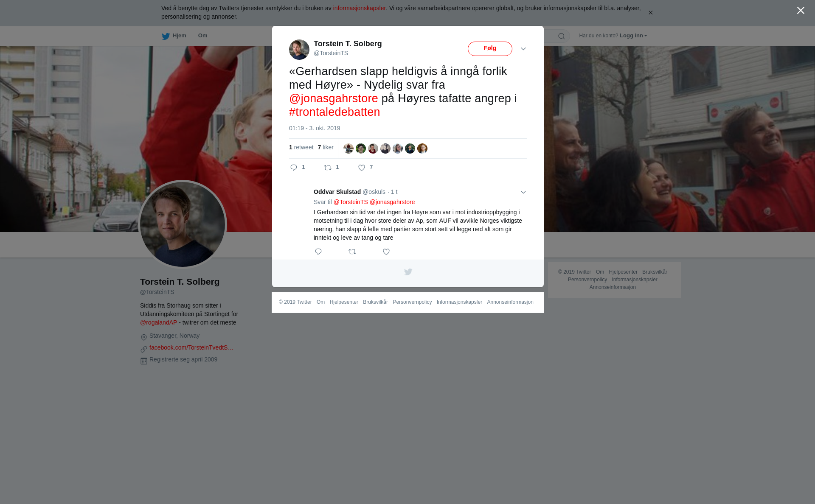Click the facebook.com/TorsteinTvedtS profile link
Viewport: 815px width, 504px height.
click(x=191, y=347)
